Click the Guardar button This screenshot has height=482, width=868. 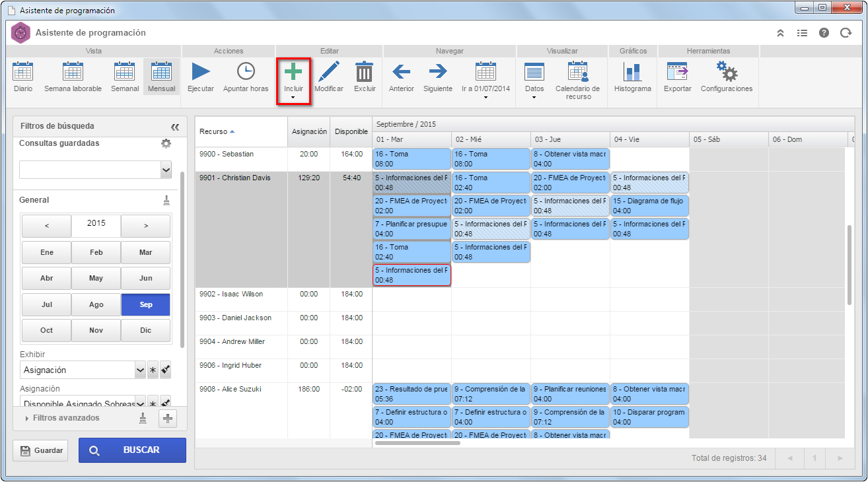40,450
